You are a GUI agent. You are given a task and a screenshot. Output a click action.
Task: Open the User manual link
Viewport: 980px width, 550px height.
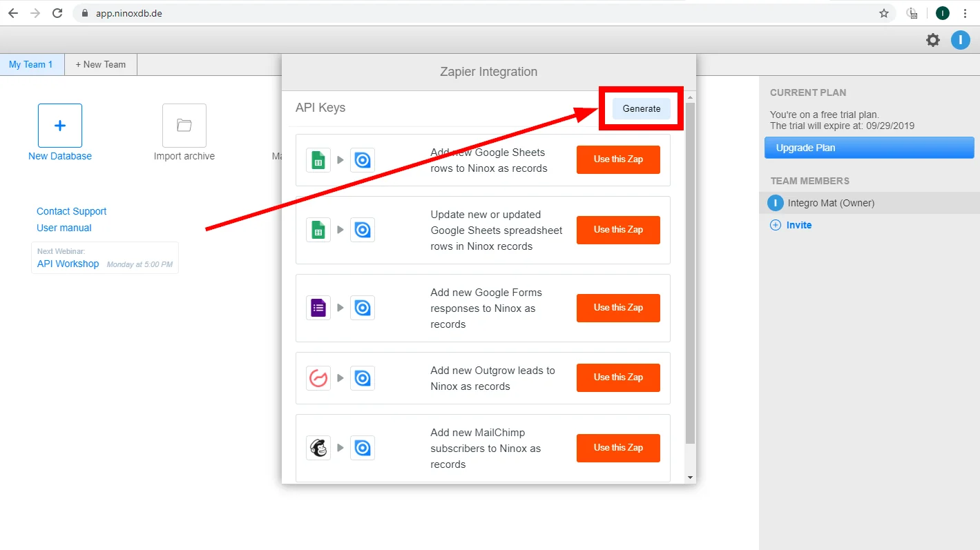(x=64, y=228)
